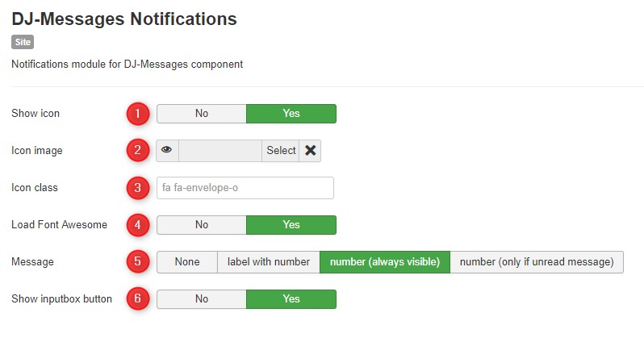The height and width of the screenshot is (342, 644).
Task: Click red numbered marker 6
Action: coord(138,299)
